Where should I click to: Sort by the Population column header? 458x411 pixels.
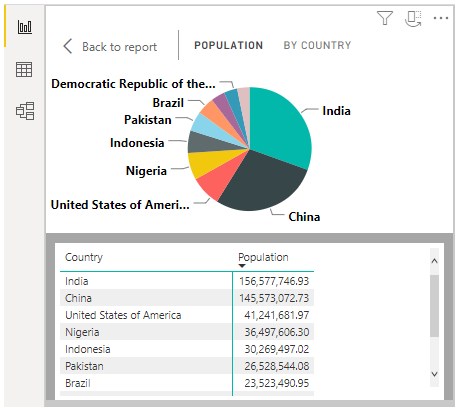(x=263, y=257)
